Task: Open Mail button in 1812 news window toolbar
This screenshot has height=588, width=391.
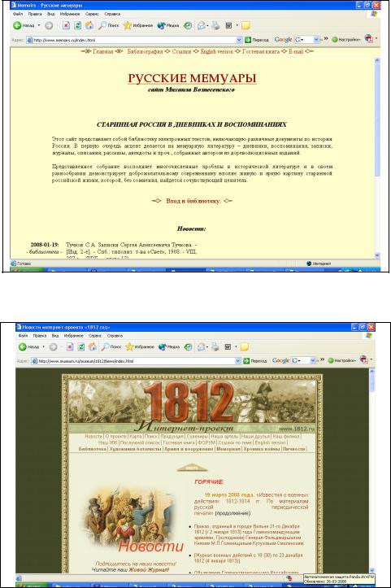Action: point(202,347)
